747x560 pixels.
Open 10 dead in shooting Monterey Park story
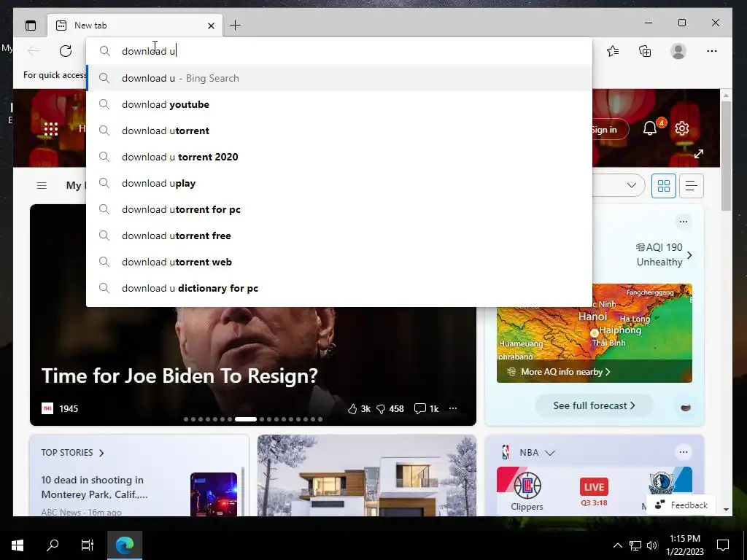point(94,487)
